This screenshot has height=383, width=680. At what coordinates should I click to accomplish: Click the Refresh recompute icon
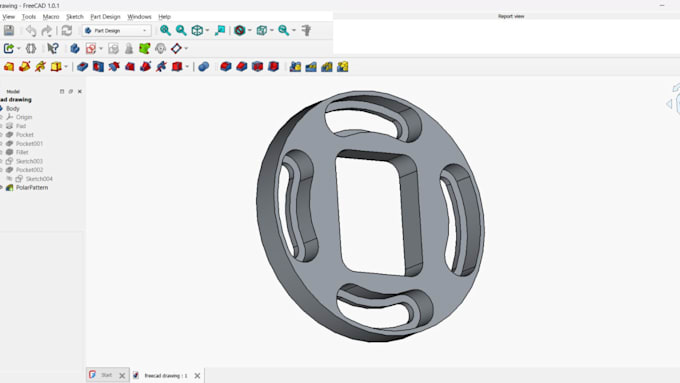(x=67, y=30)
